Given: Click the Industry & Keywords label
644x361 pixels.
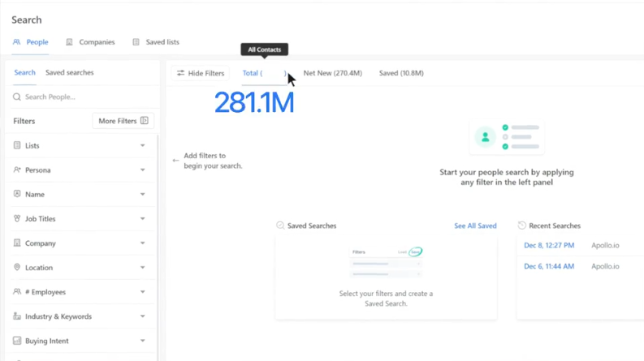Looking at the screenshot, I should click(58, 316).
